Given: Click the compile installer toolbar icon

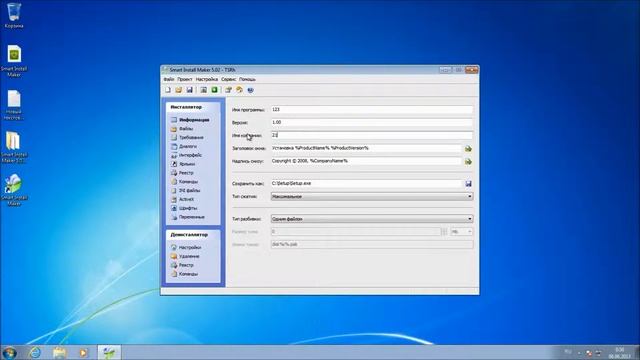Looking at the screenshot, I should coord(203,90).
